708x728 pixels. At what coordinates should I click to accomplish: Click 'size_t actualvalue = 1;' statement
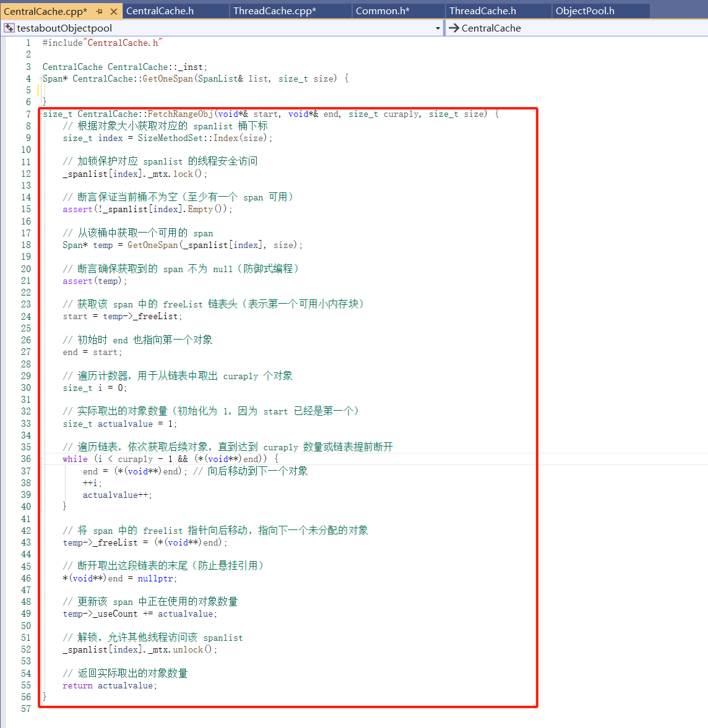[120, 424]
